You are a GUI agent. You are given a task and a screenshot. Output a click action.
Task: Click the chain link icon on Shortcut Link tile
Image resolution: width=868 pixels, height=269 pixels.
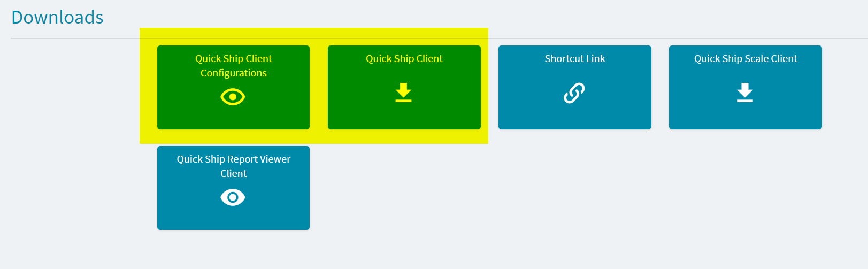point(574,93)
